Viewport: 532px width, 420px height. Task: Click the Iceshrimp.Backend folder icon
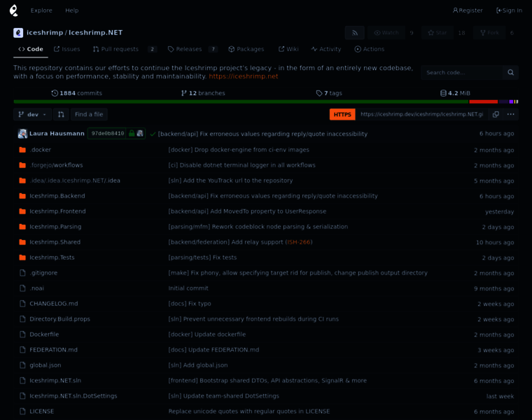[22, 196]
